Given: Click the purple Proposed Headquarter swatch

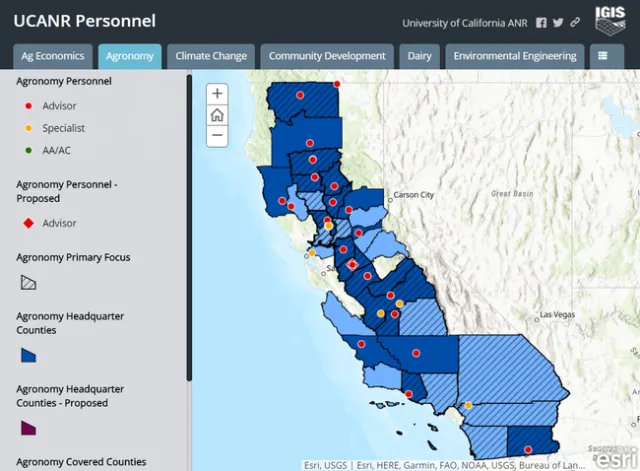Looking at the screenshot, I should pos(28,428).
